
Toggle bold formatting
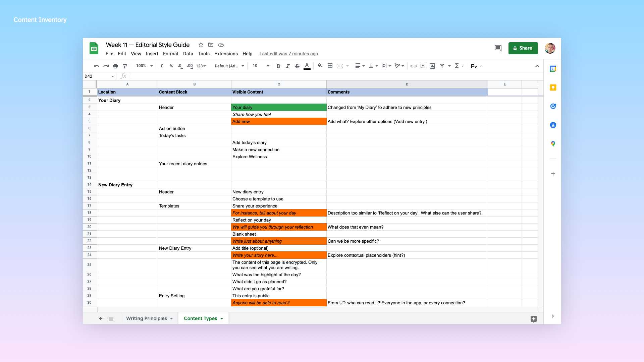pyautogui.click(x=278, y=66)
